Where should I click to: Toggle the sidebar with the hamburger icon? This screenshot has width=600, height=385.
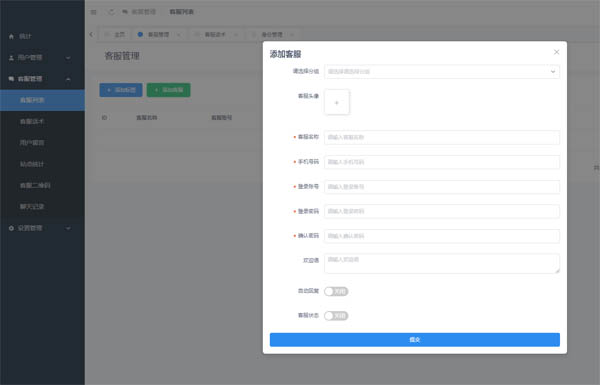[x=93, y=12]
